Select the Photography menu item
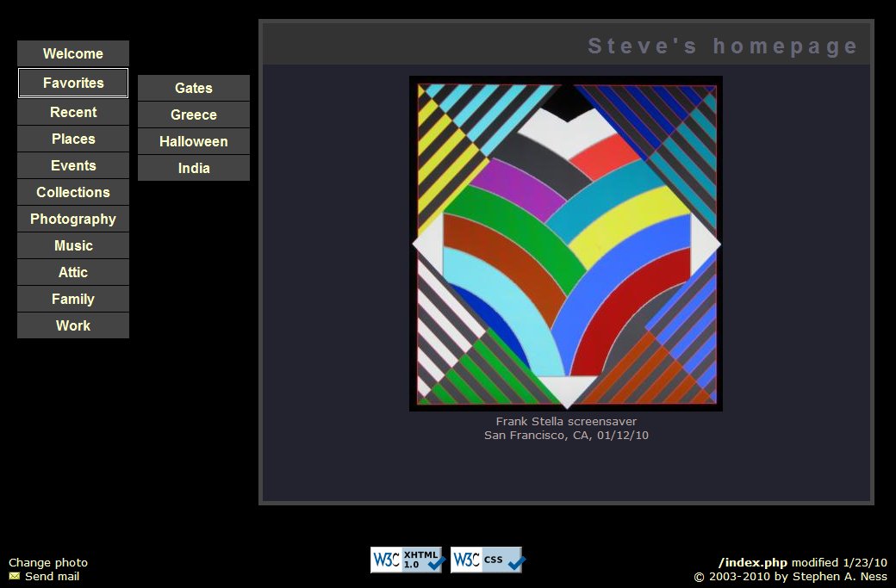The height and width of the screenshot is (588, 896). pos(73,220)
